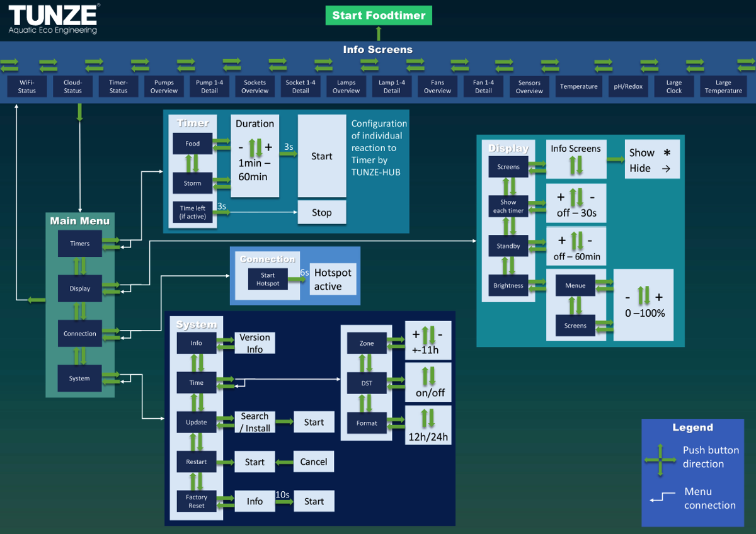This screenshot has height=534, width=756.
Task: Click the Search / Install box
Action: (255, 422)
